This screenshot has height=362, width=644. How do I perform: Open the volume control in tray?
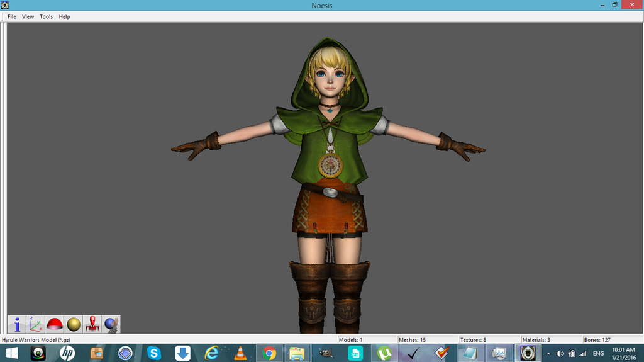pos(559,353)
